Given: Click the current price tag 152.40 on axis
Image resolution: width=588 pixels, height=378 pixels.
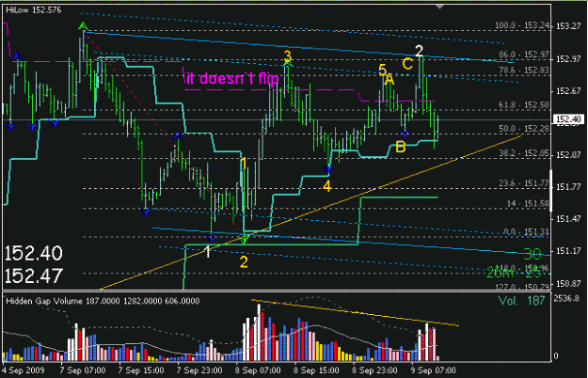Looking at the screenshot, I should (568, 119).
